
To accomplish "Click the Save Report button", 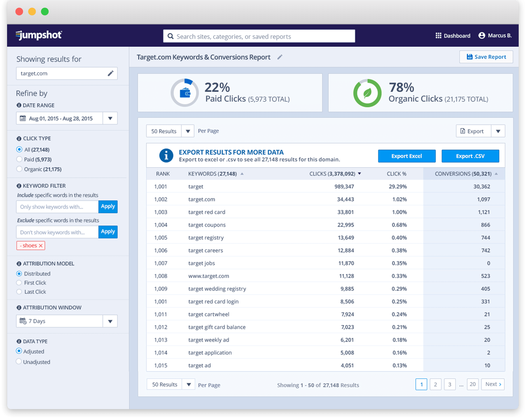I will click(x=486, y=57).
